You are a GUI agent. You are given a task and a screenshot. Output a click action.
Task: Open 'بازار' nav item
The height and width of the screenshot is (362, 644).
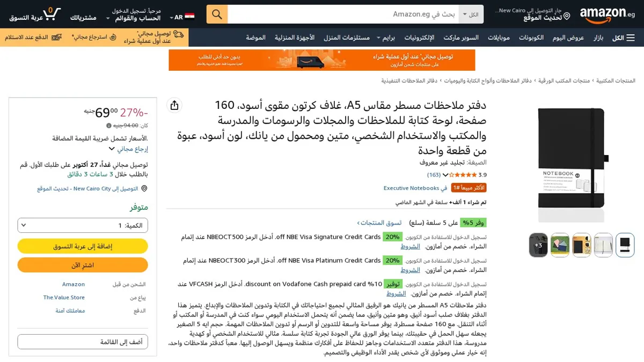(x=598, y=38)
